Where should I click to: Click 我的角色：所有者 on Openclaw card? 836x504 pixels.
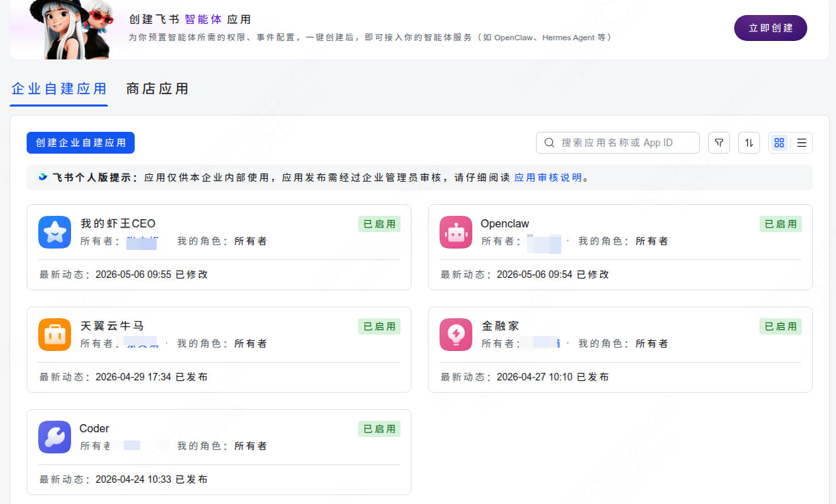coord(623,241)
